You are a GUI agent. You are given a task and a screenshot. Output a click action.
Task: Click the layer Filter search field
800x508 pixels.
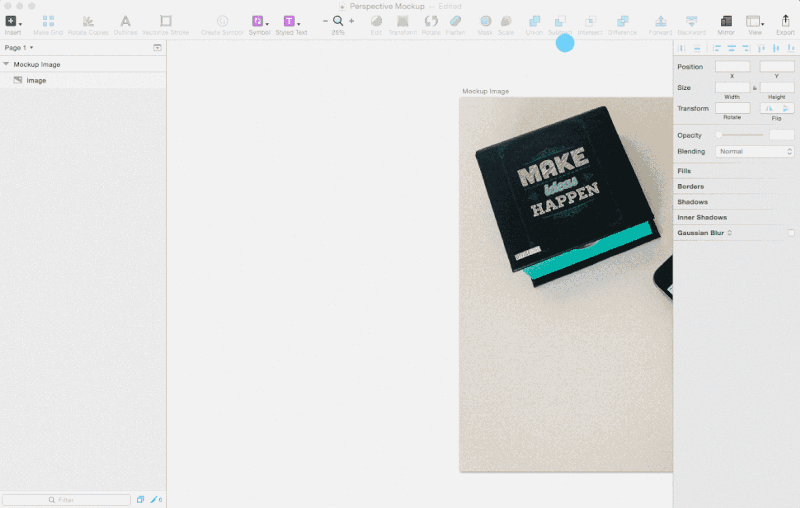click(x=66, y=500)
